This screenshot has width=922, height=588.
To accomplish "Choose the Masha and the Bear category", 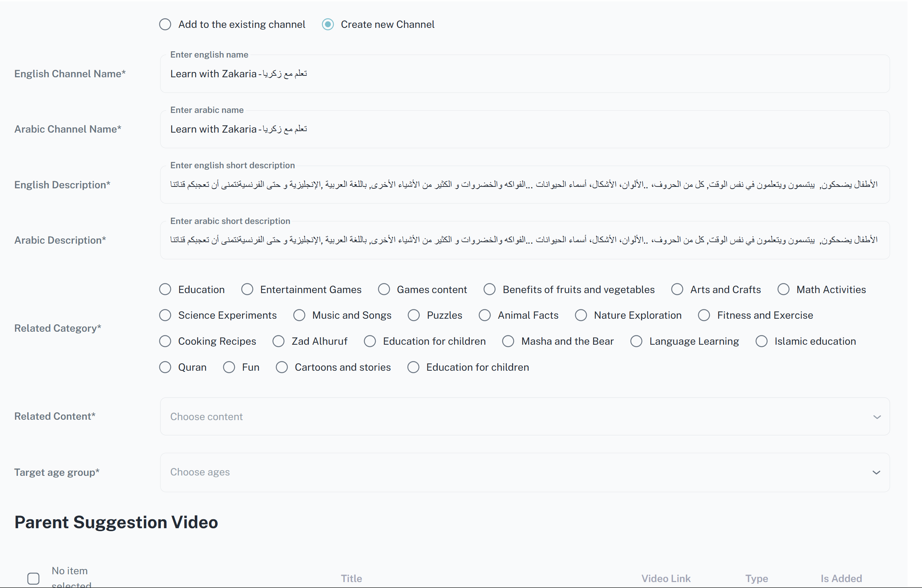I will (508, 341).
